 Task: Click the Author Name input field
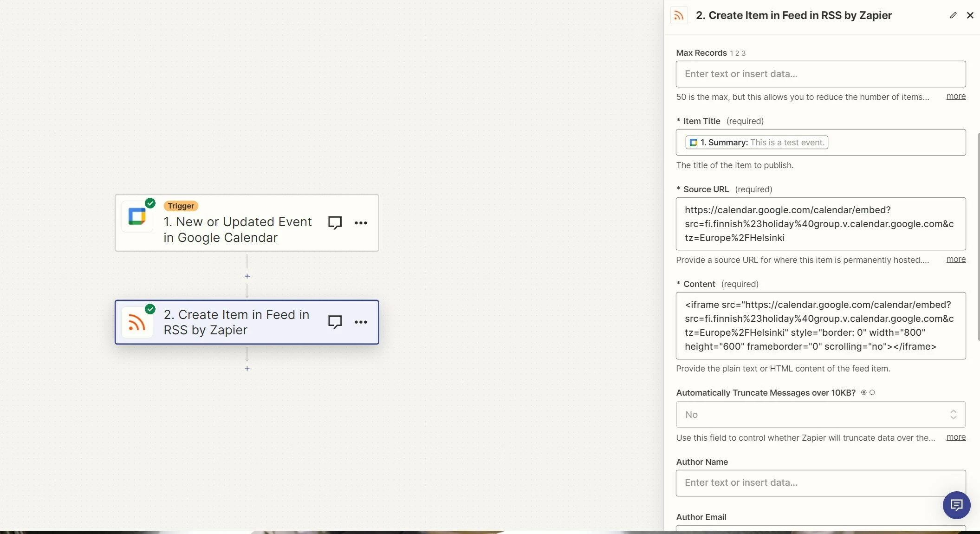(819, 483)
